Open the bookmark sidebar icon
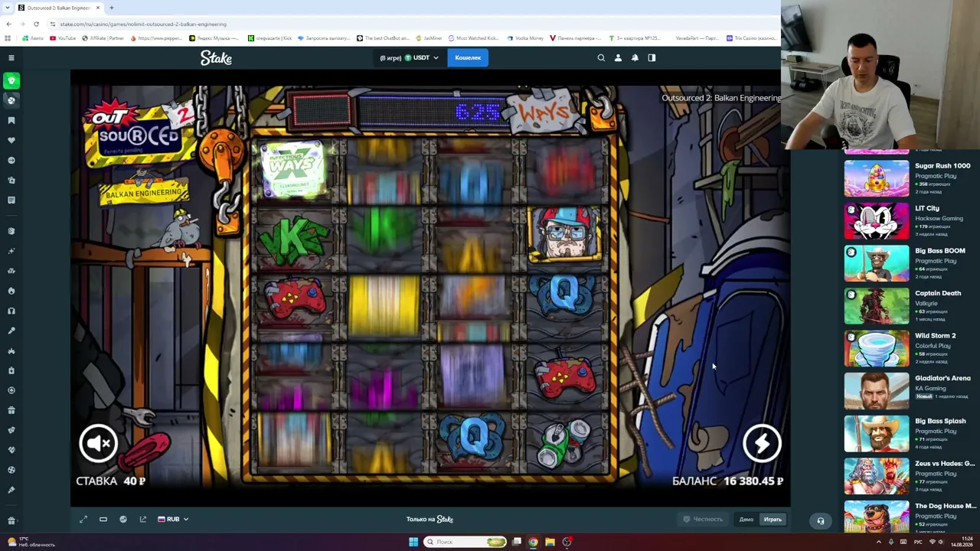The height and width of the screenshot is (551, 980). [x=11, y=120]
